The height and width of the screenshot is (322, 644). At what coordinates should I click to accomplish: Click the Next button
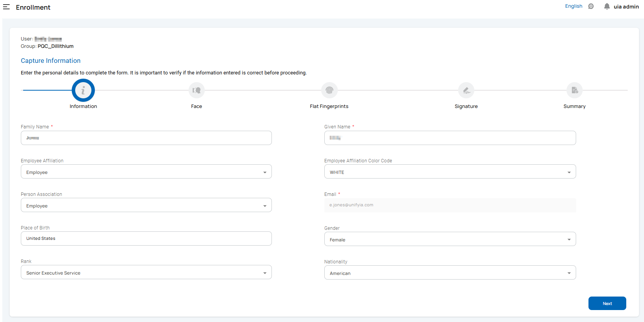click(607, 303)
